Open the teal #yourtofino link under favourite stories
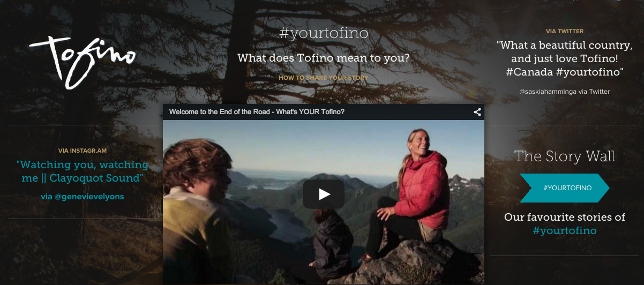 pos(565,231)
